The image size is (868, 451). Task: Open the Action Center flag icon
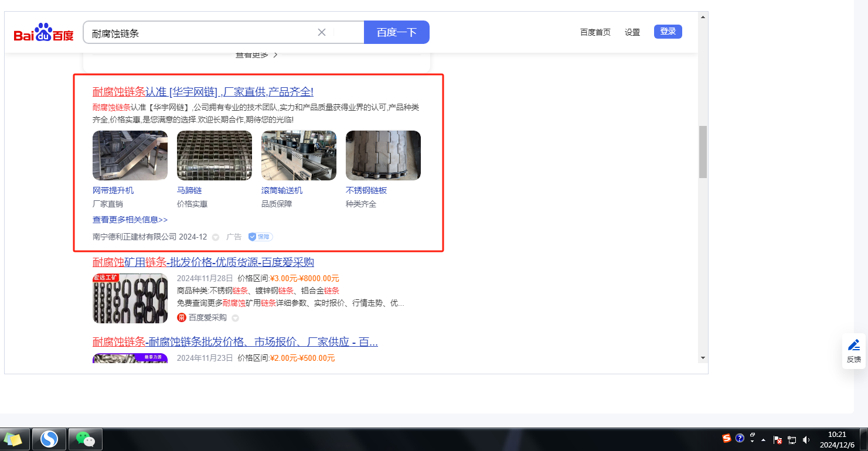tap(778, 440)
